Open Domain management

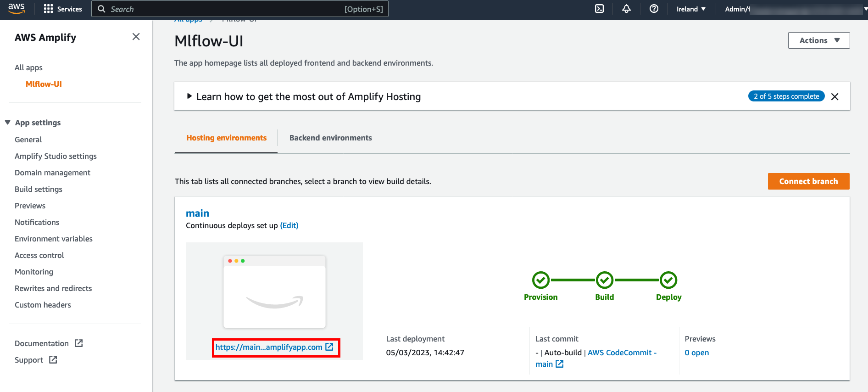[x=52, y=173]
